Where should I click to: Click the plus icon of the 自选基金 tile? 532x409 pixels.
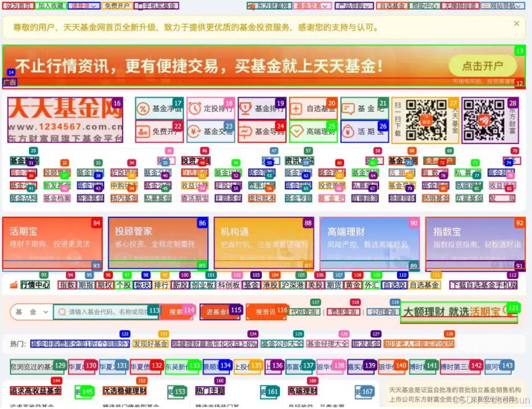click(296, 109)
